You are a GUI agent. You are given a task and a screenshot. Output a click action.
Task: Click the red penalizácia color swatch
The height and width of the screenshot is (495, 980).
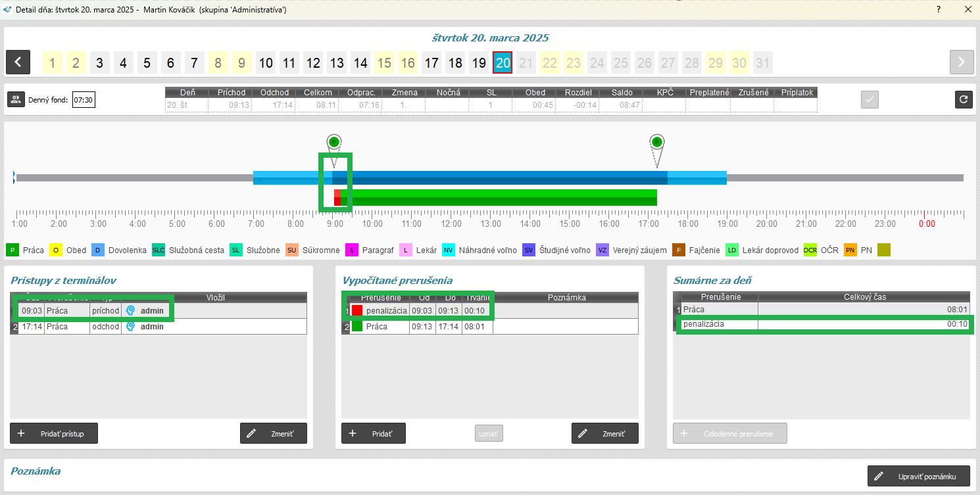[x=357, y=311]
